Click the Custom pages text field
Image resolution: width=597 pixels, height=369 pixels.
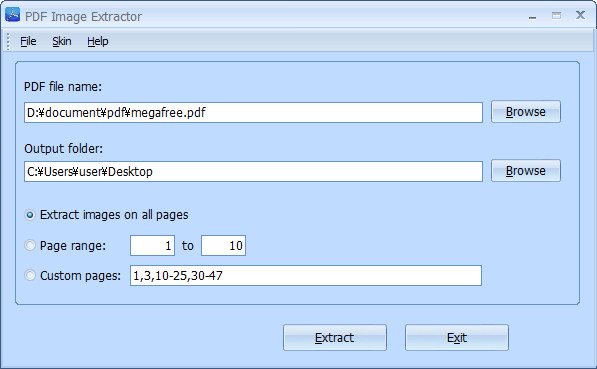(x=306, y=275)
